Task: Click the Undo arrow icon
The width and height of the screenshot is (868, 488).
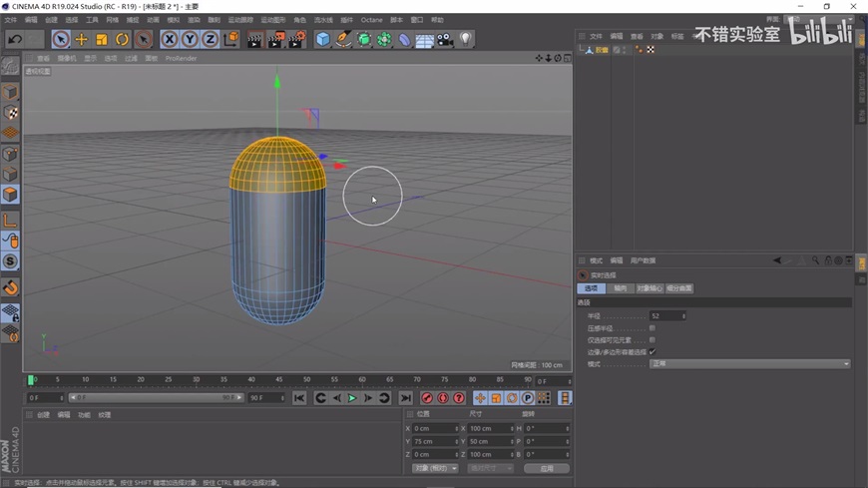Action: (15, 39)
